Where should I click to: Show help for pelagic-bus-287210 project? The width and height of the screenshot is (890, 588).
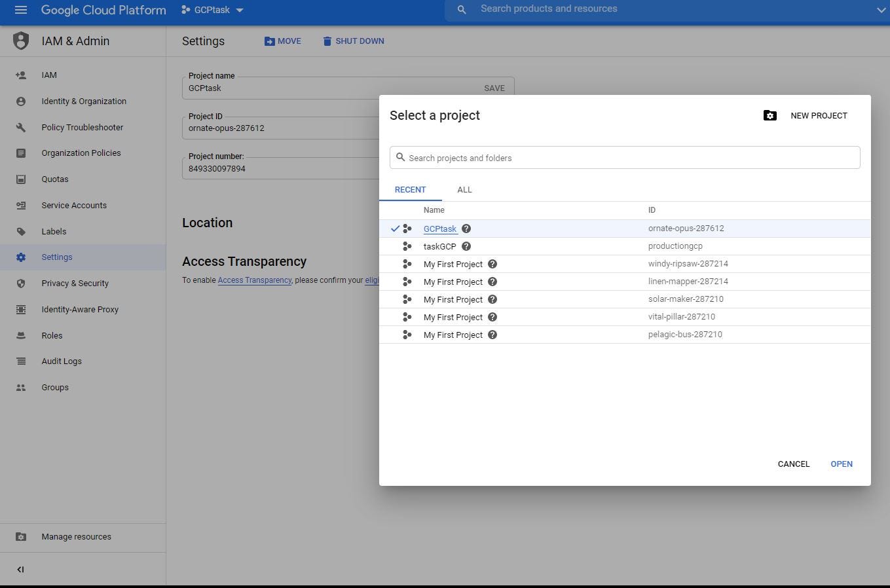(x=492, y=335)
